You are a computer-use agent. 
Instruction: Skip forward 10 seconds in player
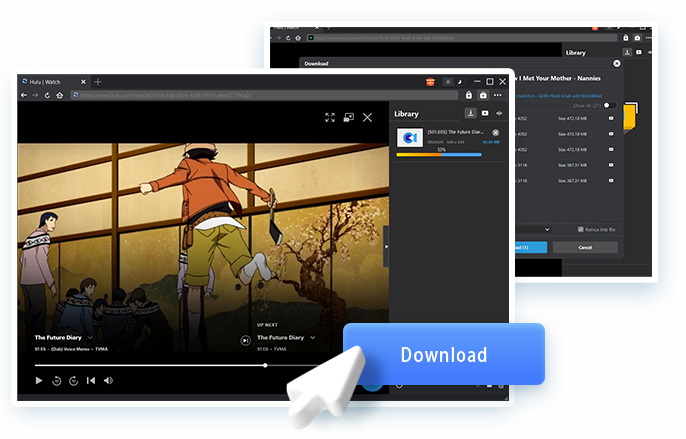click(74, 381)
